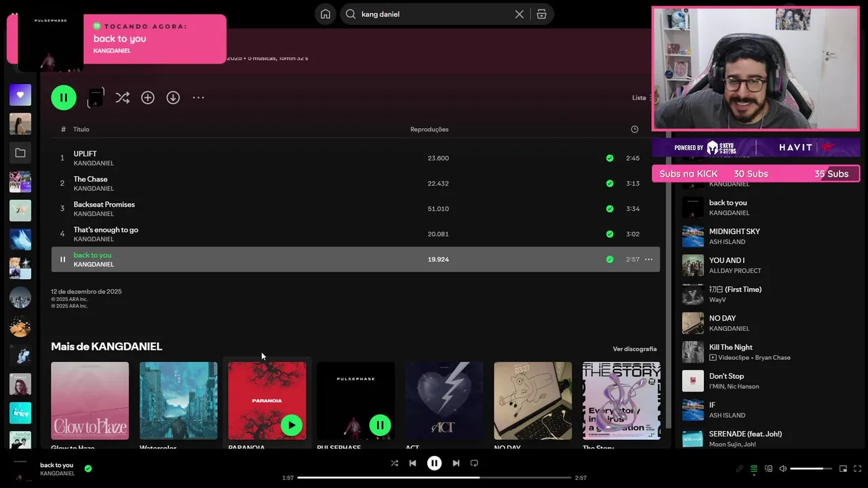Toggle shuffle in the bottom player bar
The image size is (868, 488).
(395, 463)
